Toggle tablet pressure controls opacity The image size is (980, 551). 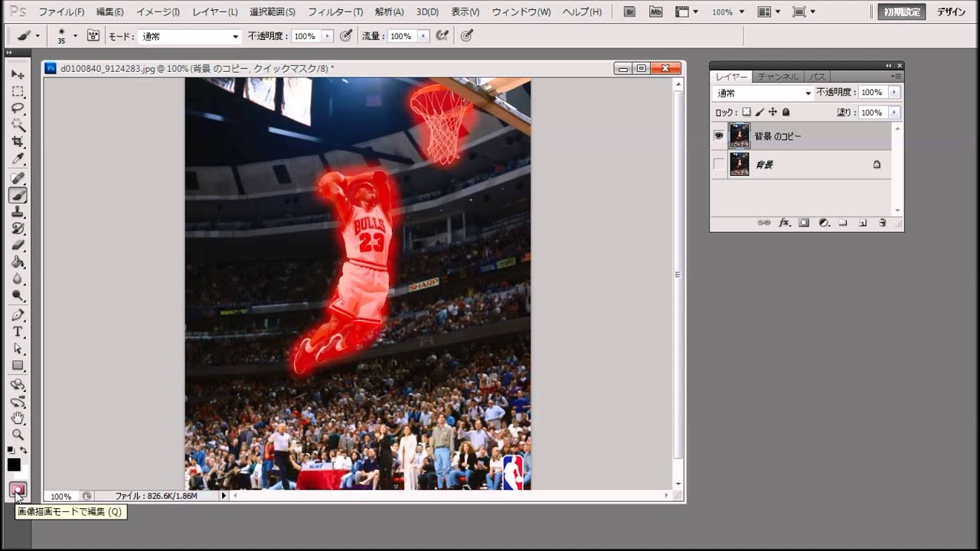(x=346, y=36)
